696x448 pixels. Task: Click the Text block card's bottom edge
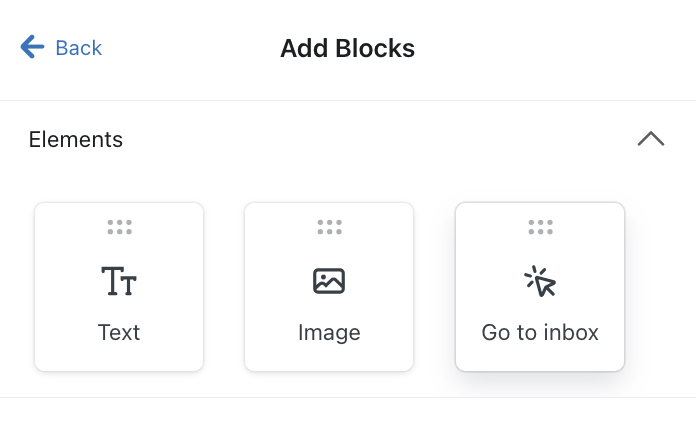coord(119,370)
